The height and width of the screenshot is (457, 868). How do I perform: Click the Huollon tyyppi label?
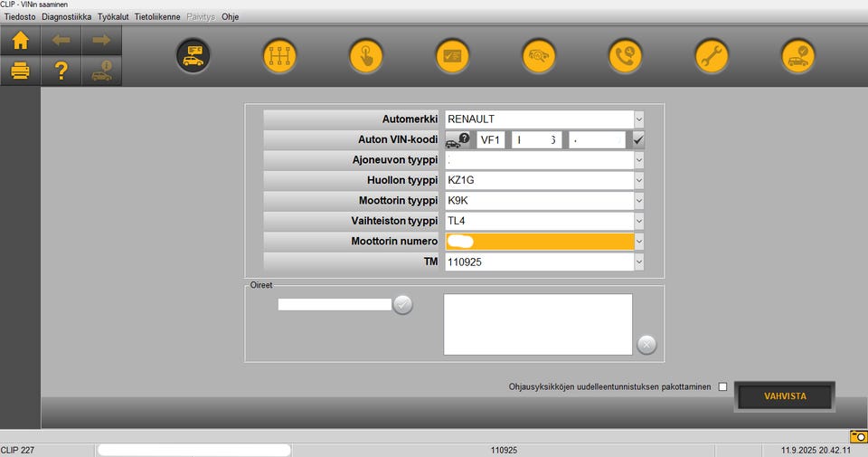tap(402, 180)
